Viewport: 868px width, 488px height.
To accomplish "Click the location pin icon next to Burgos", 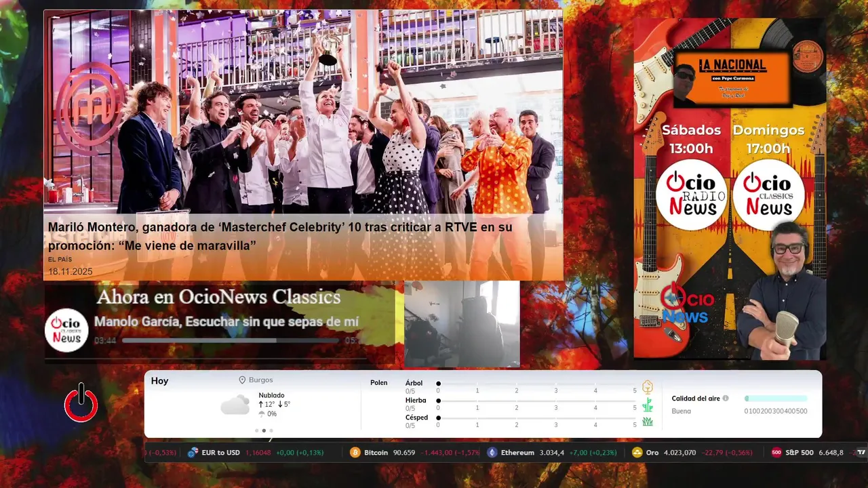I will (x=242, y=380).
